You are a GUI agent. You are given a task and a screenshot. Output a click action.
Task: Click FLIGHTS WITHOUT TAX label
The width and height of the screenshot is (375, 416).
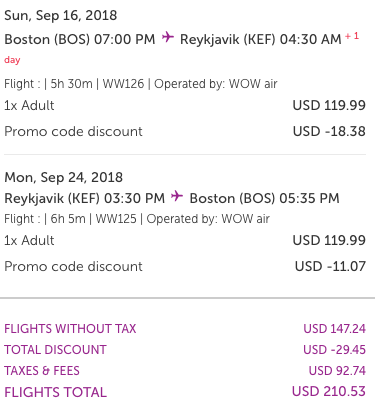coord(70,329)
